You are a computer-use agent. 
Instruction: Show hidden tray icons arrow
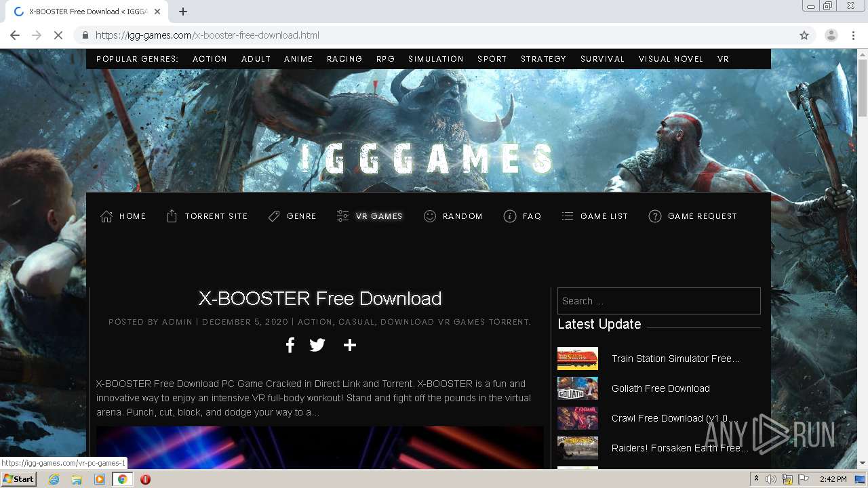click(756, 479)
